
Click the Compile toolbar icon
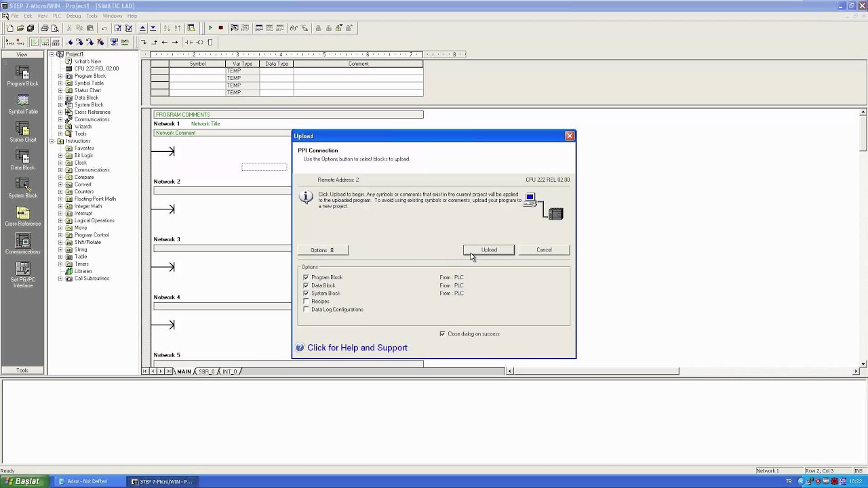coord(118,28)
